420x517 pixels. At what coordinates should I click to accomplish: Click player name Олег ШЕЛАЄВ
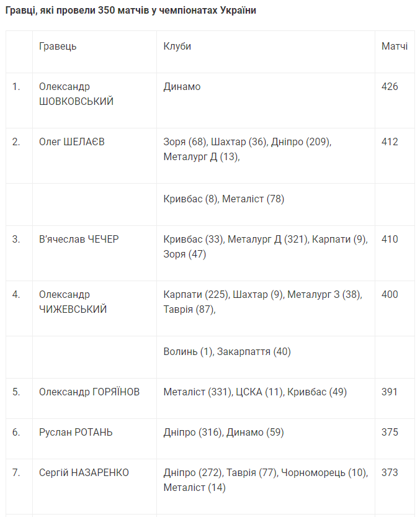tap(72, 142)
